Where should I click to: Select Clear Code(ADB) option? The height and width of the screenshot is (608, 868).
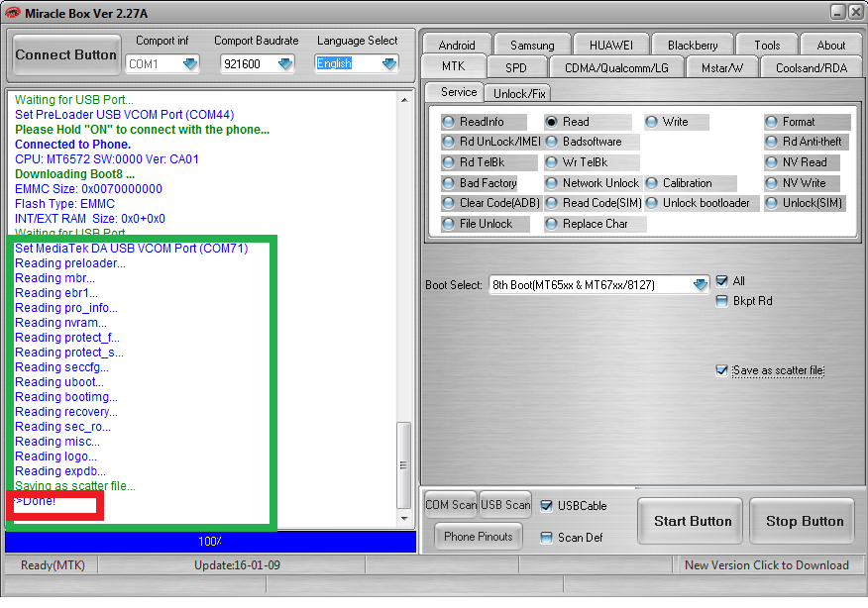[x=491, y=203]
